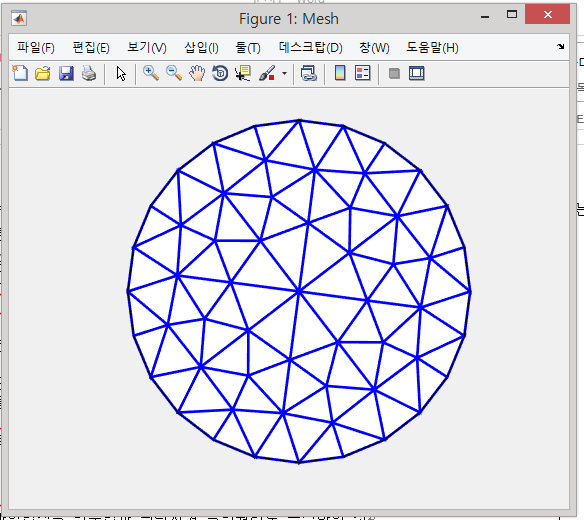Click the Hide Plot Tools icon
This screenshot has height=520, width=584.
[394, 73]
